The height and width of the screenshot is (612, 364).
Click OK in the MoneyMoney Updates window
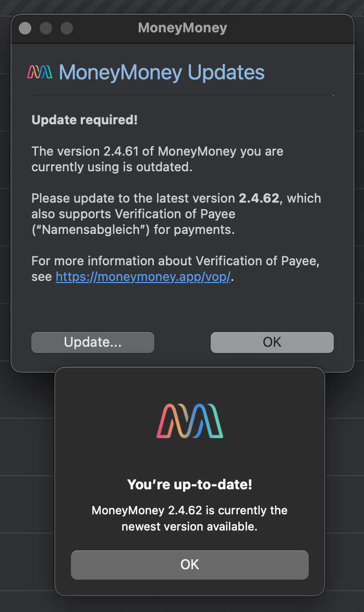click(x=272, y=342)
